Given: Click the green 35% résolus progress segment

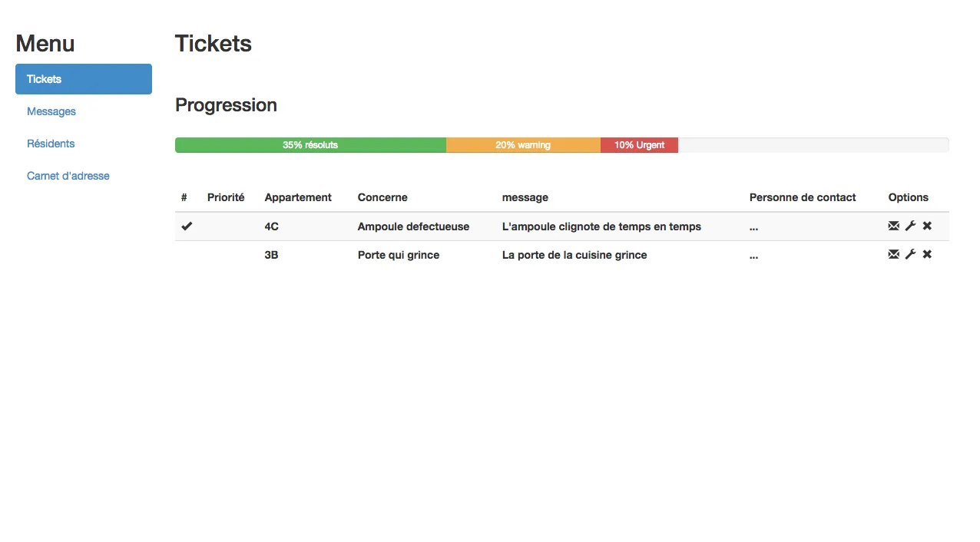Looking at the screenshot, I should tap(310, 145).
